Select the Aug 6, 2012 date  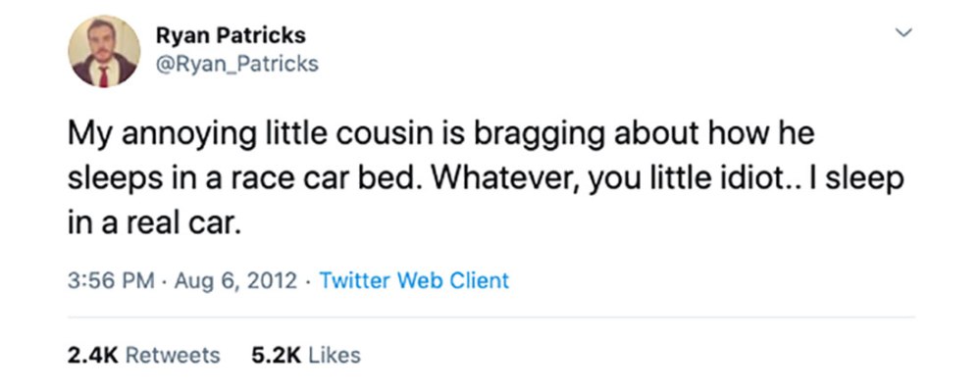(x=235, y=280)
